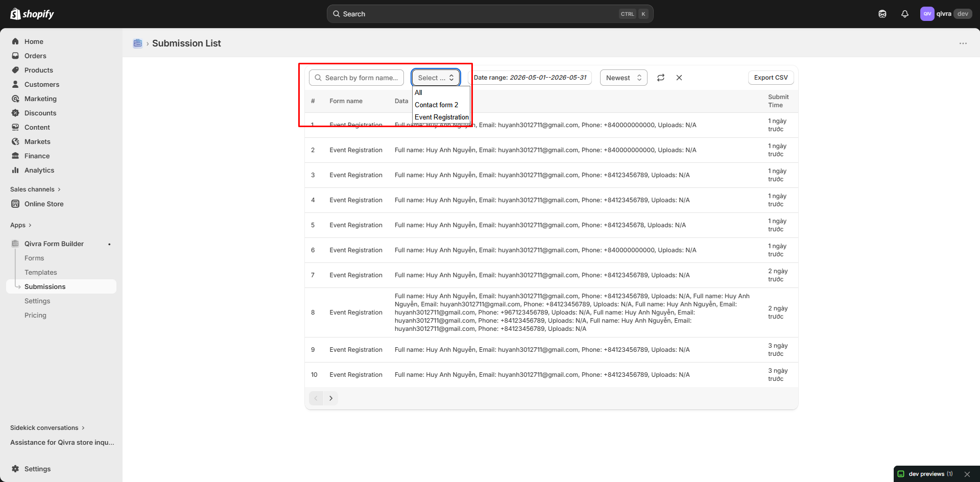980x482 pixels.
Task: Click Event Registration in row 5
Action: click(x=356, y=225)
